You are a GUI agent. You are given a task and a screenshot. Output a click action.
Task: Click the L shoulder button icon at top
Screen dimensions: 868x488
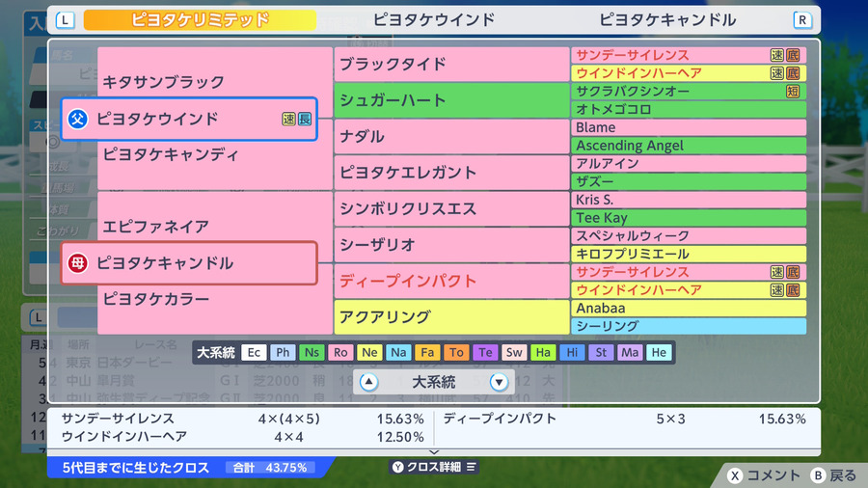point(66,20)
